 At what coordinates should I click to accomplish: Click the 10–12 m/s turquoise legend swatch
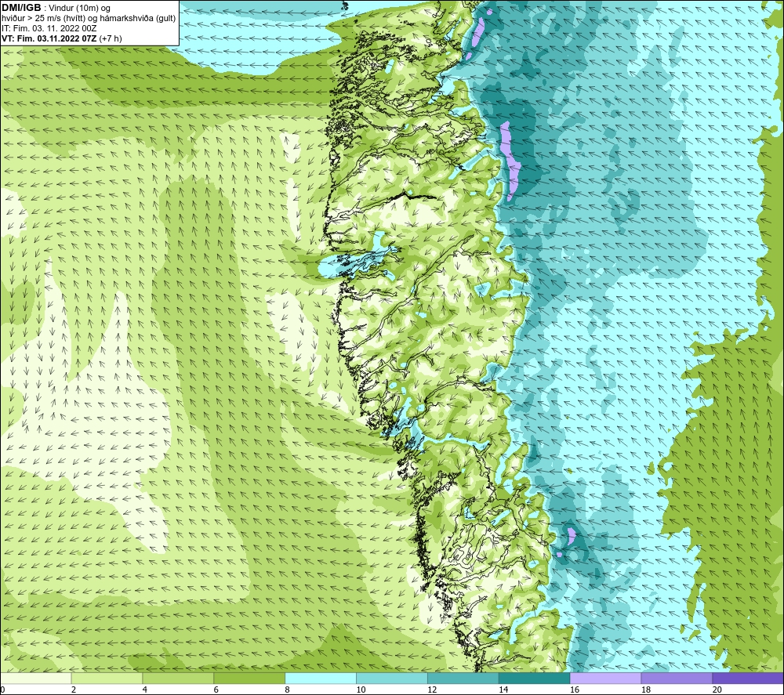(392, 678)
